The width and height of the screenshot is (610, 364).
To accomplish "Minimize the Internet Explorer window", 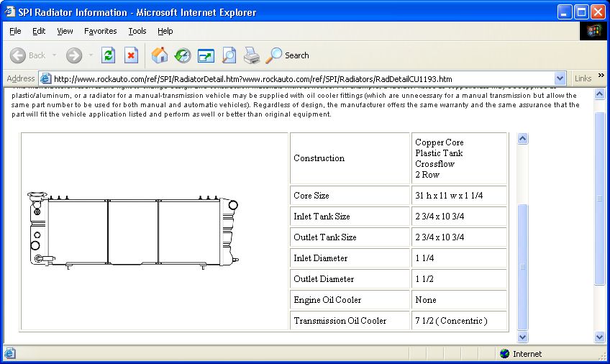I will coord(565,12).
